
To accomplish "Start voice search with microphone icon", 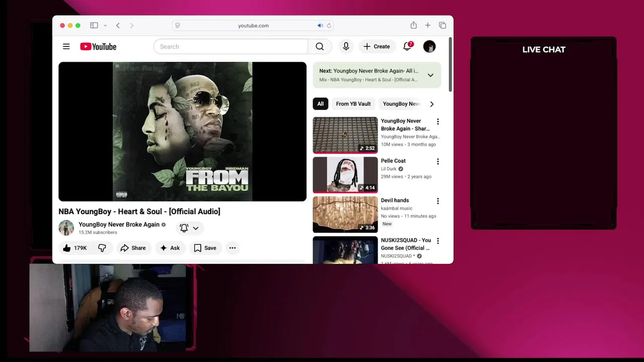I will coord(346,46).
